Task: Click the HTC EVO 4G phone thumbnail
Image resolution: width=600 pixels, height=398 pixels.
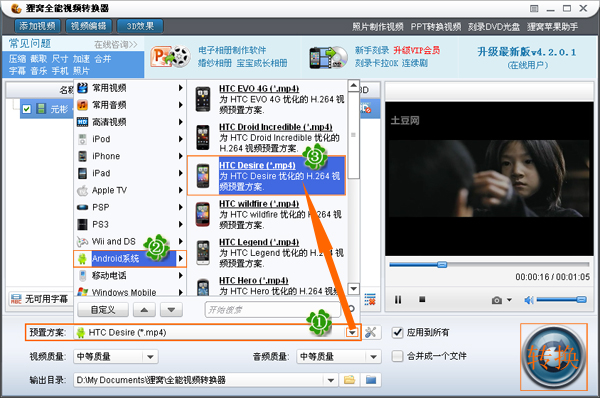Action: (x=203, y=99)
